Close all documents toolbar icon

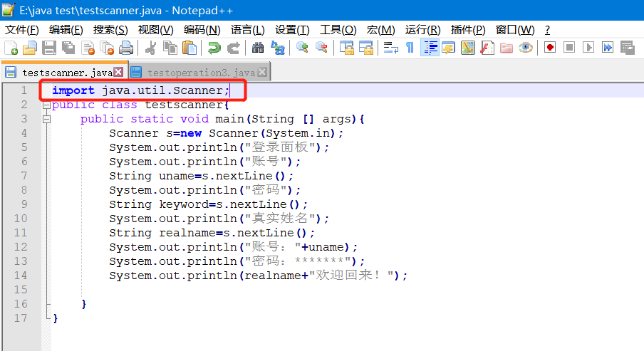107,48
